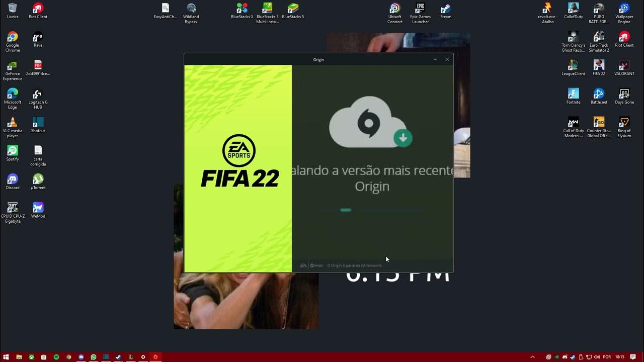The width and height of the screenshot is (644, 362).
Task: Open the FIFA 22 desktop shortcut
Action: pyautogui.click(x=599, y=68)
